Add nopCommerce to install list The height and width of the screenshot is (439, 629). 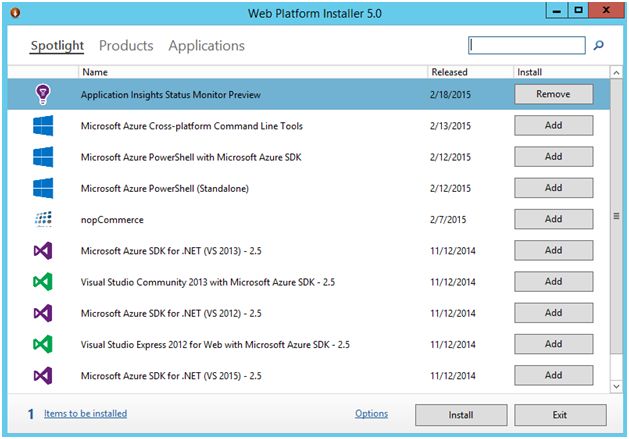[x=553, y=218]
